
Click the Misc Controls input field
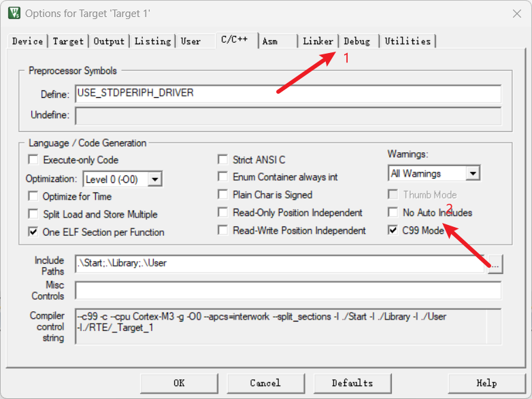[x=288, y=290]
